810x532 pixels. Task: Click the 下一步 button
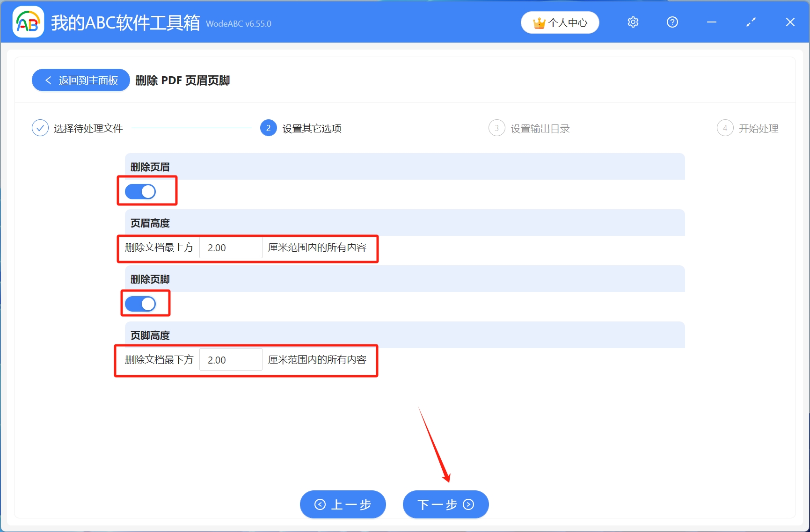(445, 504)
